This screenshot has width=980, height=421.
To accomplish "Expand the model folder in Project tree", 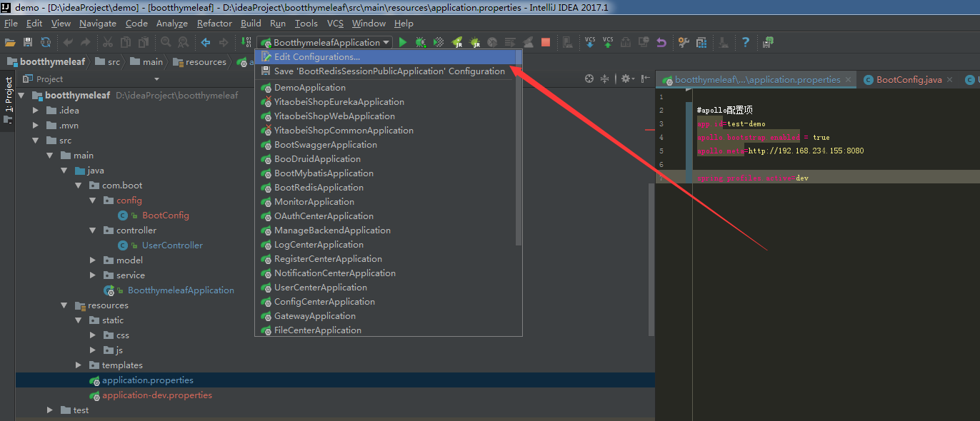I will click(92, 260).
